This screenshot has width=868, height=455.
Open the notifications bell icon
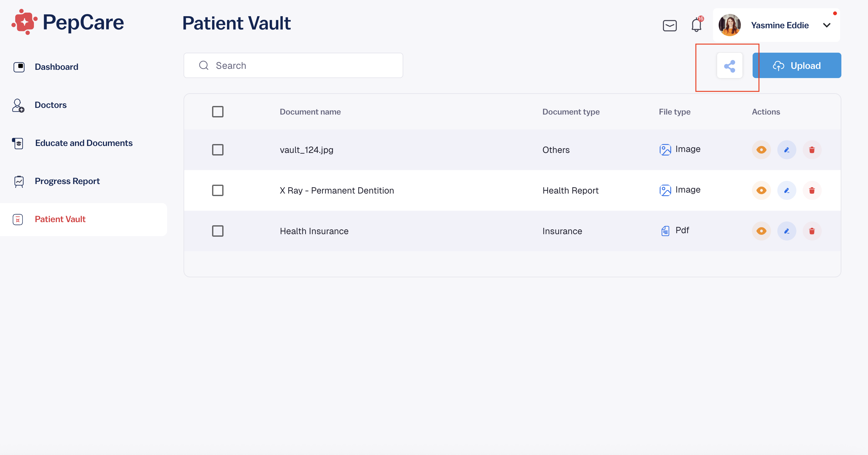[696, 25]
